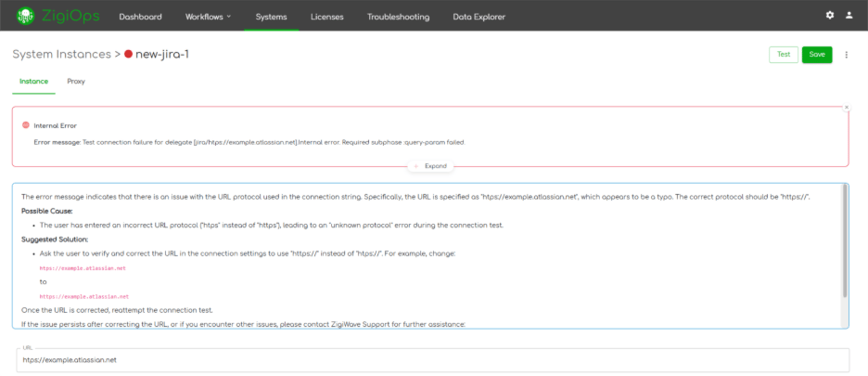
Task: Open Data Explorer
Action: click(479, 17)
